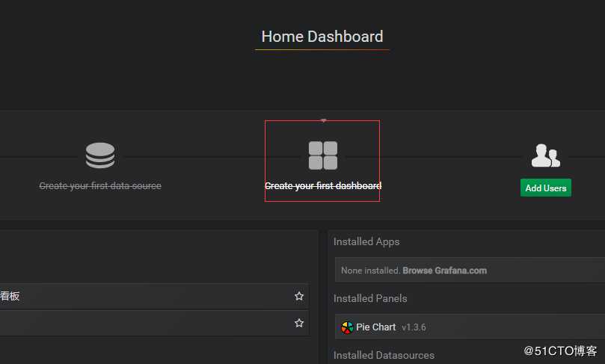Click the 'None installed.' apps text
The image size is (605, 364).
[370, 271]
